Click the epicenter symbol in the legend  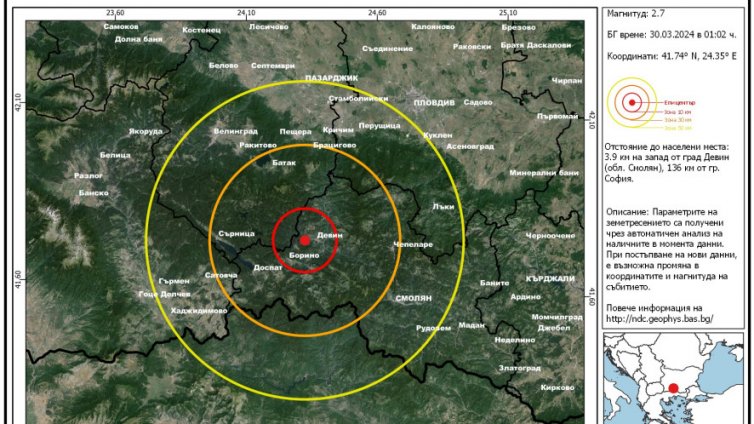tap(631, 101)
